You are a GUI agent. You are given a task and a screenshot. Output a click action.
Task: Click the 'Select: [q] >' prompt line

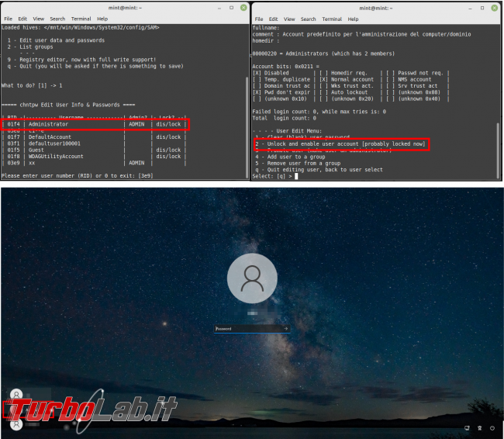(275, 176)
